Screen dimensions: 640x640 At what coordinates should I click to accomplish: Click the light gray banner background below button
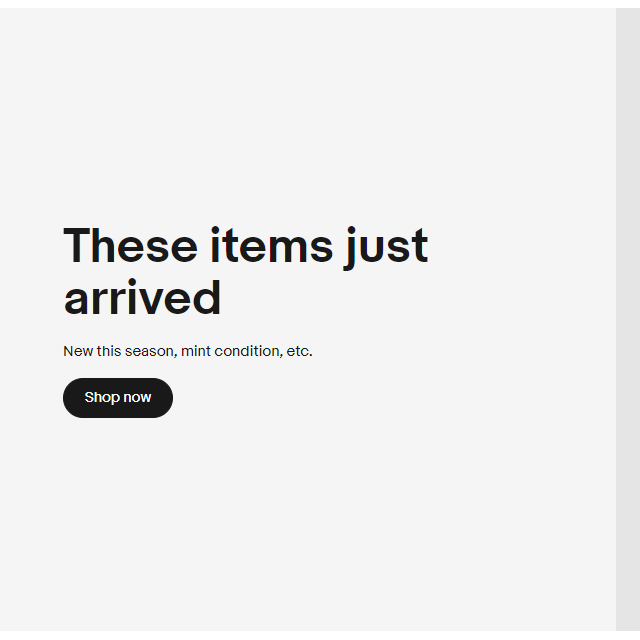point(308,522)
